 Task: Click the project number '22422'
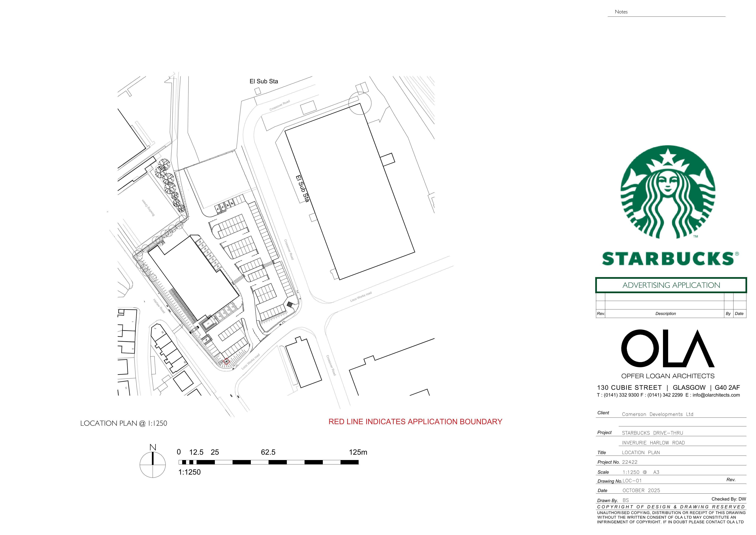[630, 462]
